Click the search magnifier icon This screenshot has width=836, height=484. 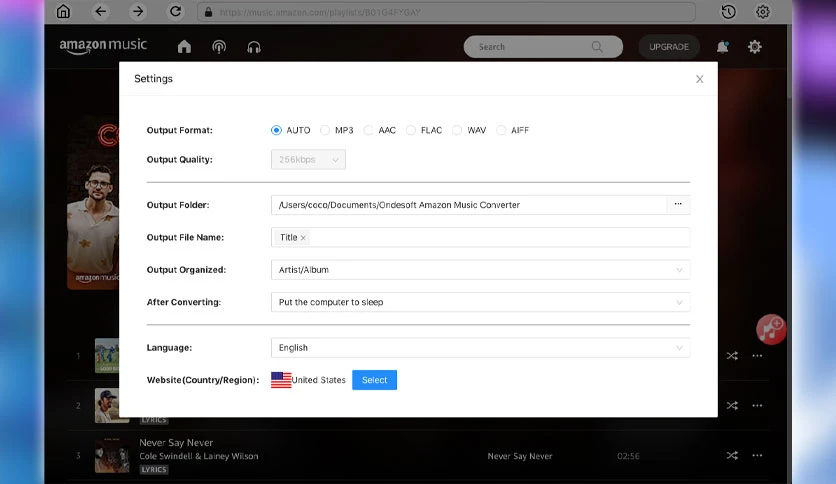[x=597, y=47]
